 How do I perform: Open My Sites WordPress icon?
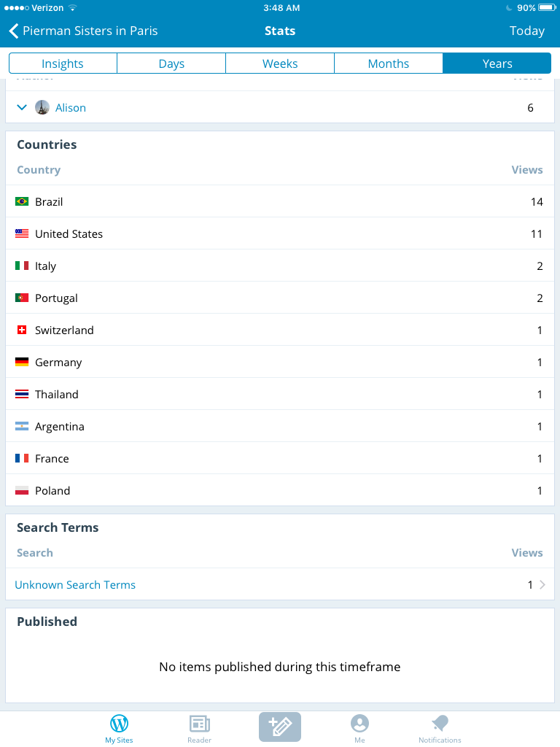(x=119, y=724)
